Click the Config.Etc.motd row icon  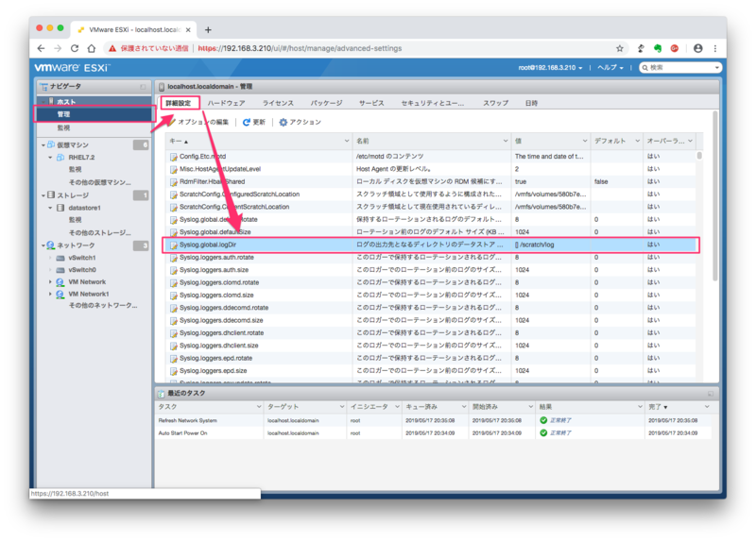[x=173, y=157]
